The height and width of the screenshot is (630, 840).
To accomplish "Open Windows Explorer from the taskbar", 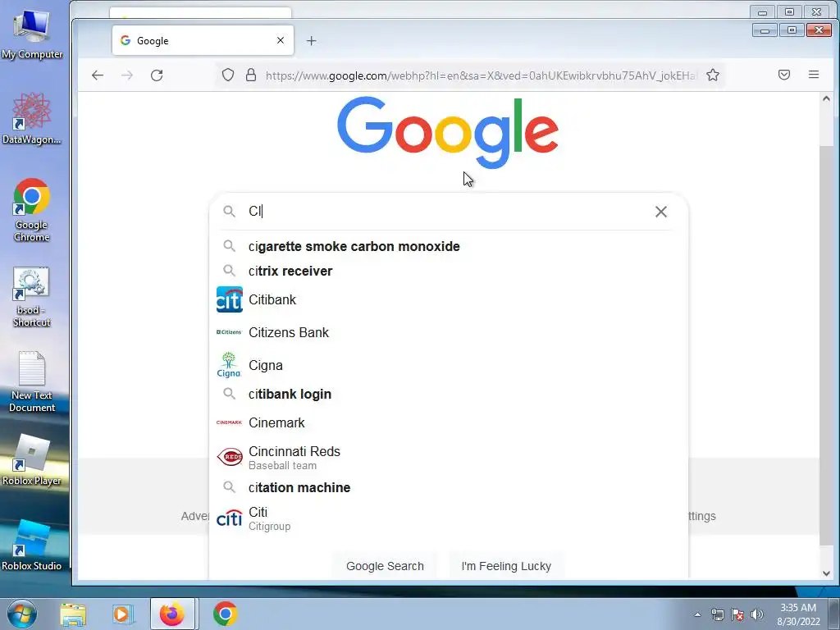I will [73, 614].
